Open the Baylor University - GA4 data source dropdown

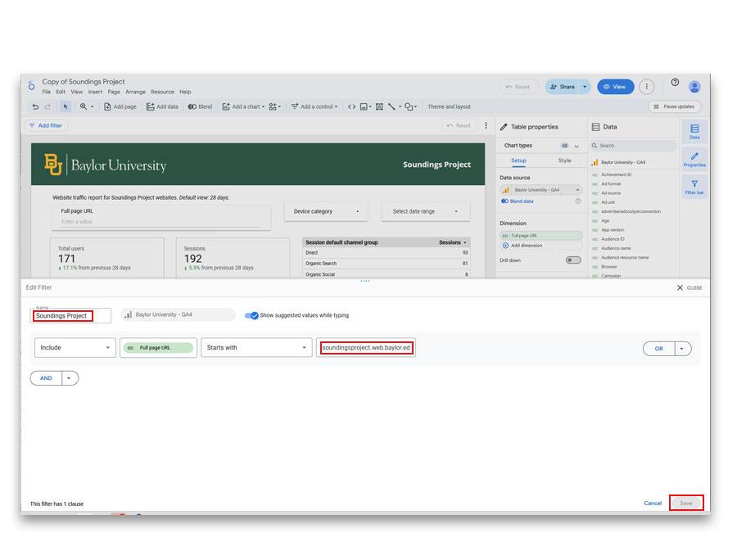(x=541, y=190)
